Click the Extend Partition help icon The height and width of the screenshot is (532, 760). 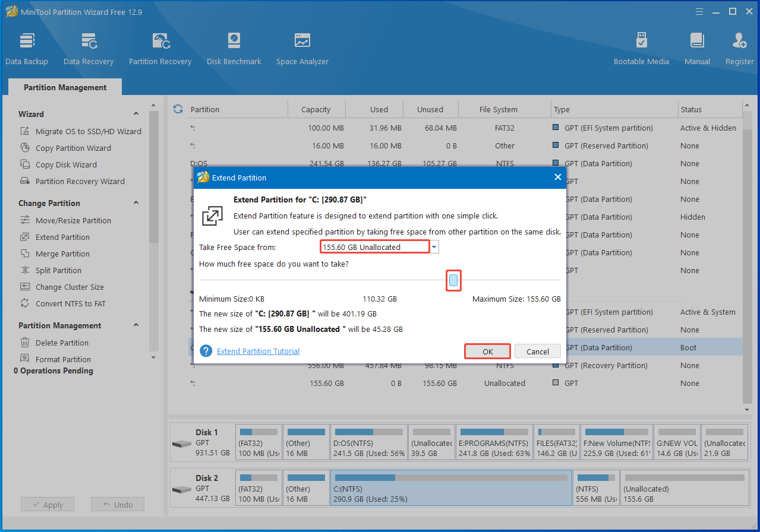point(206,351)
